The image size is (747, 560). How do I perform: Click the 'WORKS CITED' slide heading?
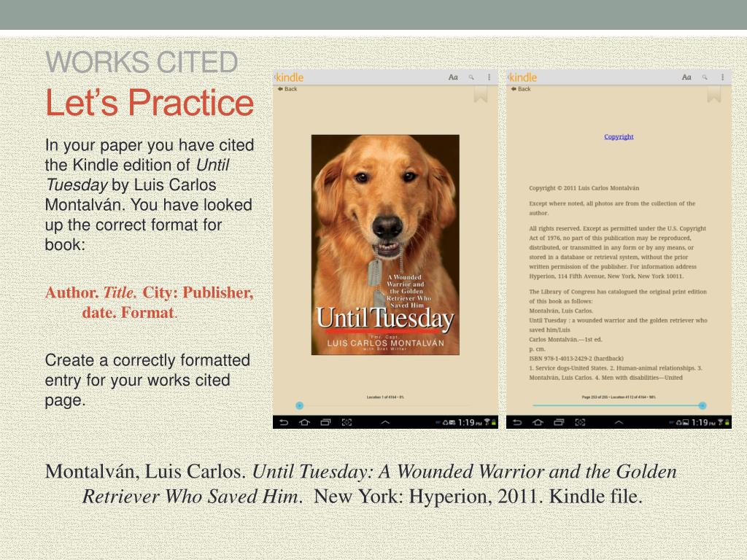click(x=142, y=62)
